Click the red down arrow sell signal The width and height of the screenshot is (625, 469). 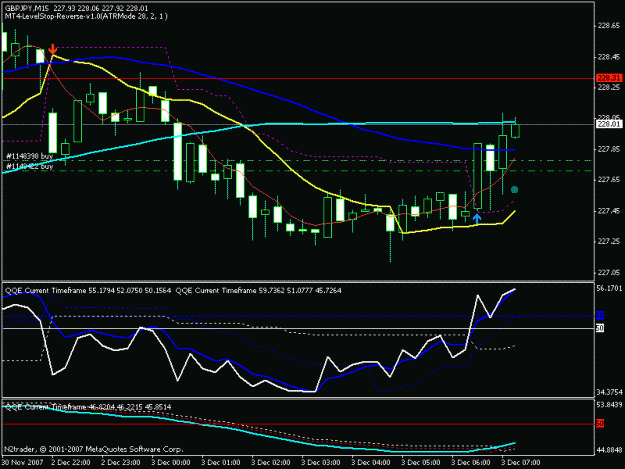pyautogui.click(x=53, y=49)
